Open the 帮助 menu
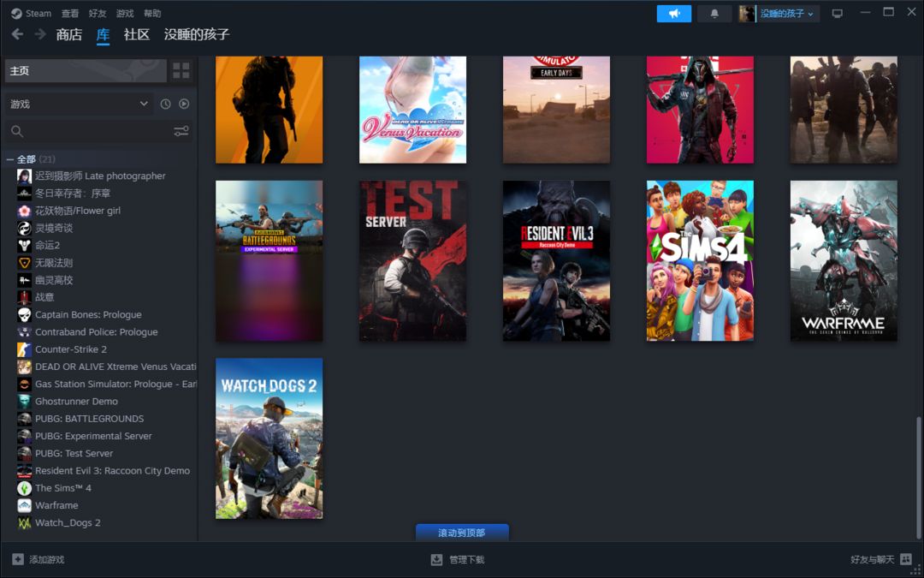 point(152,13)
